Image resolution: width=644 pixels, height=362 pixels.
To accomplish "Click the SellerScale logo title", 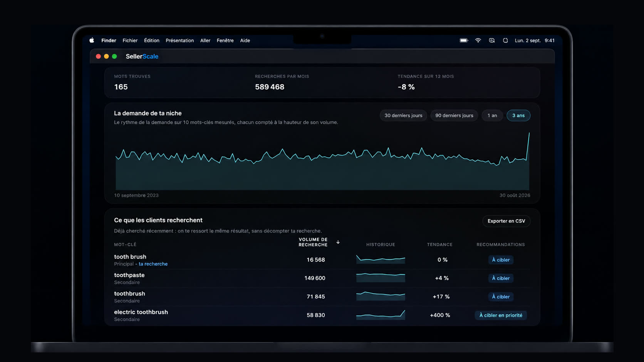I will click(142, 56).
